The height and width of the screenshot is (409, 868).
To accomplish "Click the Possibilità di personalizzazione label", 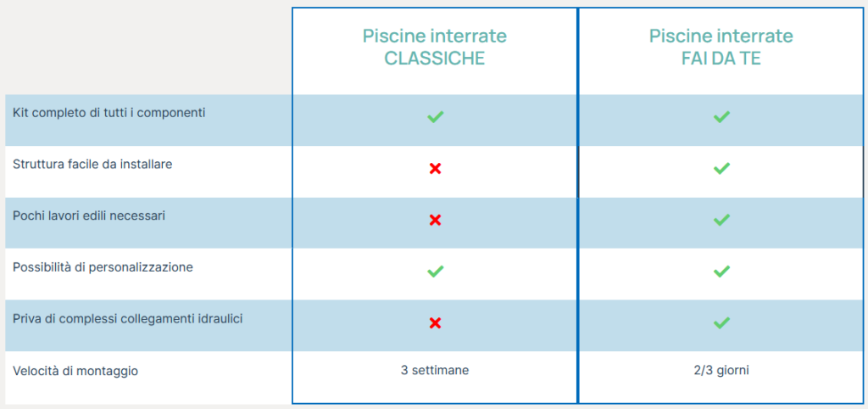I will 103,267.
